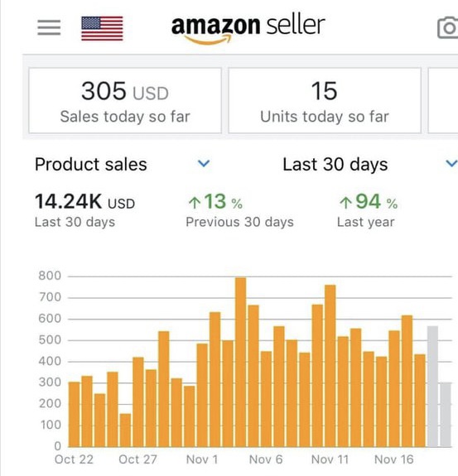Expand the Product sales dropdown chevron
This screenshot has height=476, width=458.
204,164
